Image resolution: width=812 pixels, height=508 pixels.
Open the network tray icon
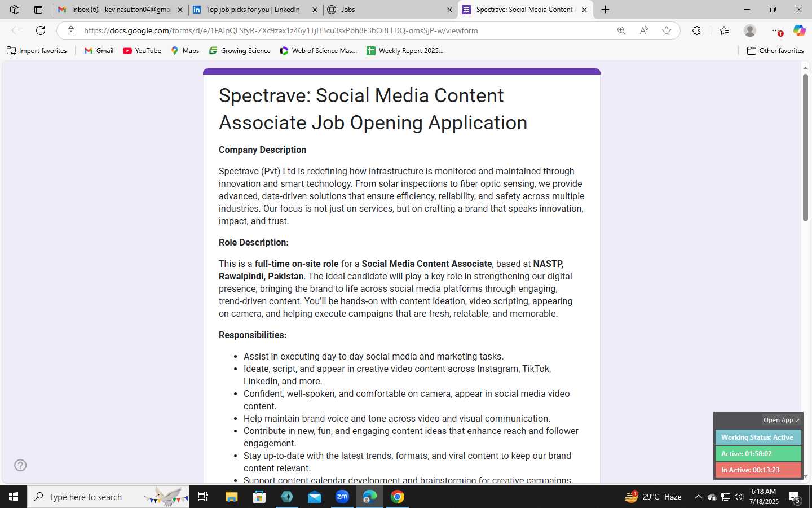click(726, 497)
